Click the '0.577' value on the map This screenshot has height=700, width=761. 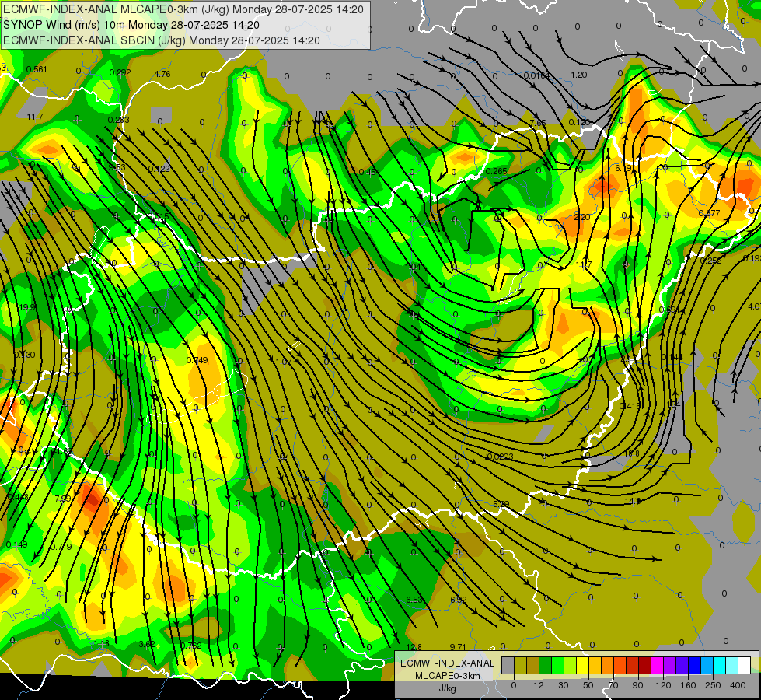(x=709, y=213)
